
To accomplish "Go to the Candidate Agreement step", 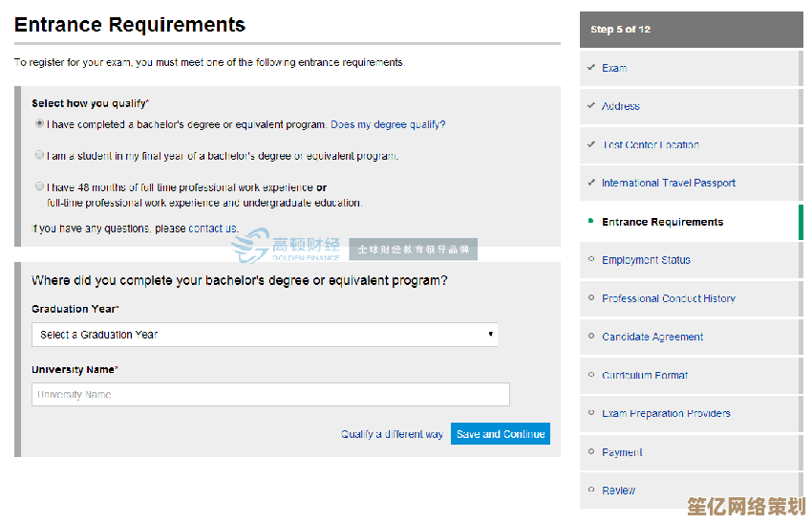I will (x=652, y=337).
